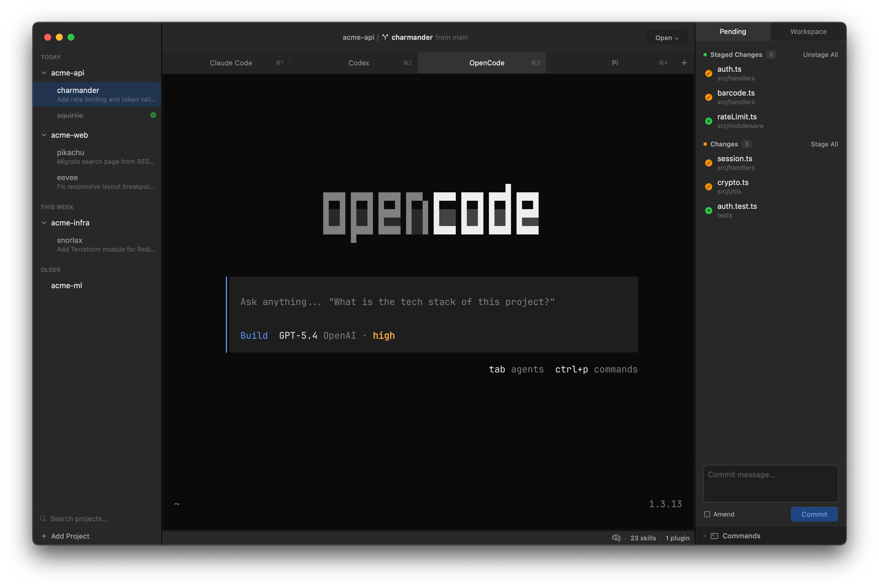Click the commit message input field
The image size is (879, 588).
pos(770,484)
